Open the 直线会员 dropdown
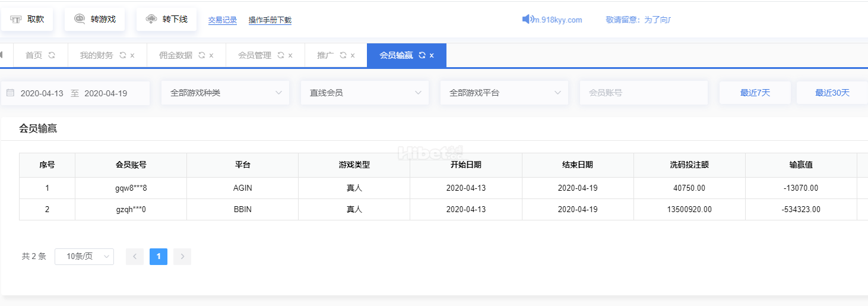The image size is (868, 306). pyautogui.click(x=365, y=93)
